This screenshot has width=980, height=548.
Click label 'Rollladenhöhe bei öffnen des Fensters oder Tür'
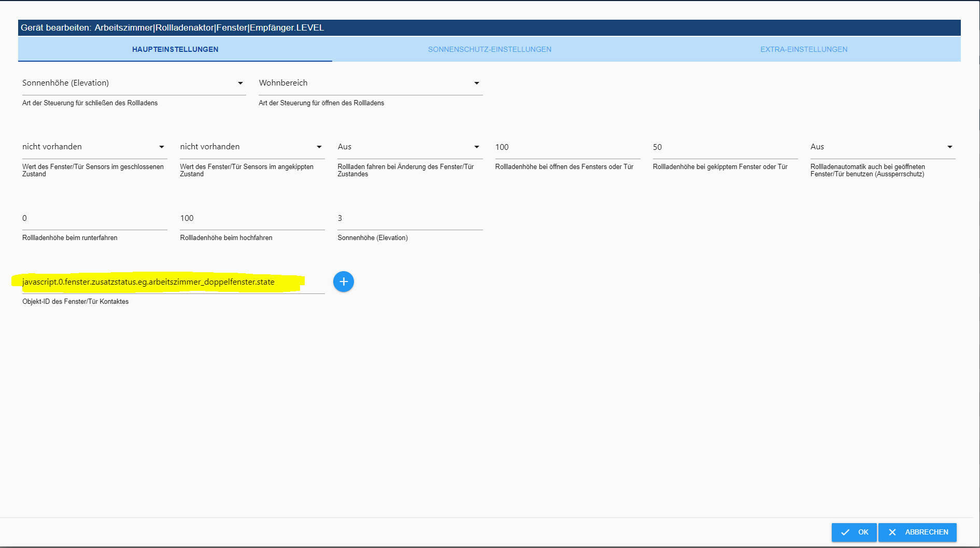[564, 167]
